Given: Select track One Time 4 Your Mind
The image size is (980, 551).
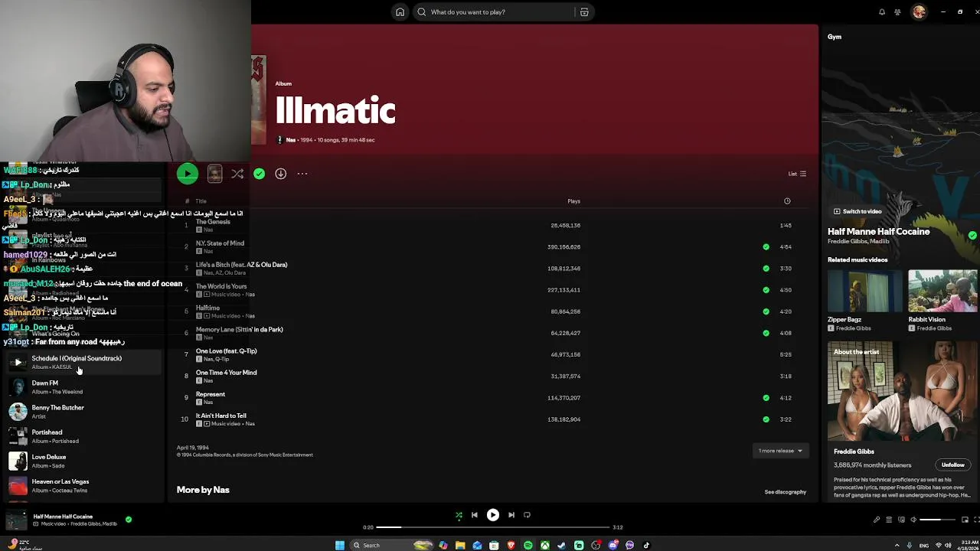Looking at the screenshot, I should 492,376.
